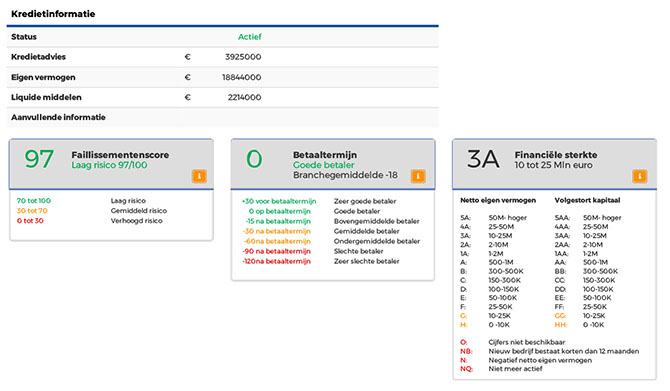Click the 'Kredietinformatie' heading

tap(53, 14)
